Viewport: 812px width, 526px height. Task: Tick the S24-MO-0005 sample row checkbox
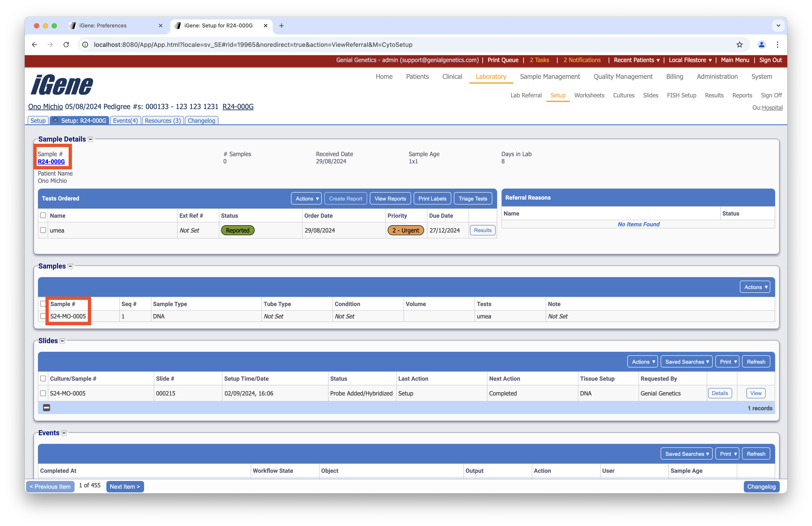pos(43,316)
